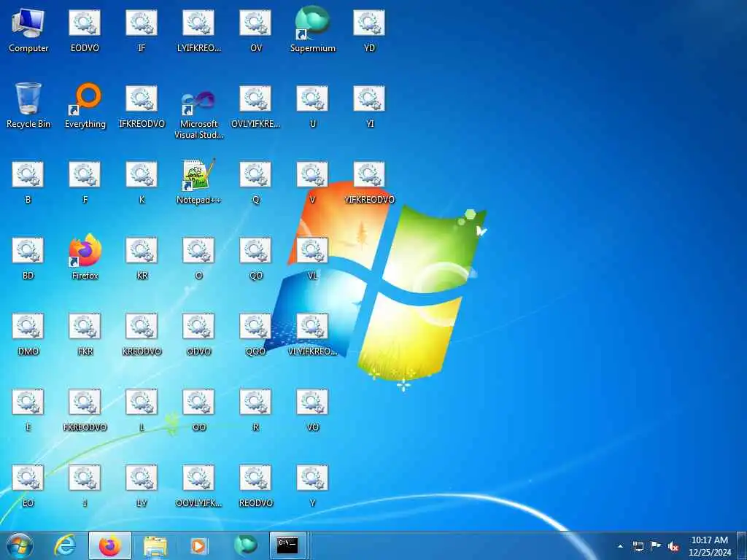747x560 pixels.
Task: Select the OOVLYIFK... file icon
Action: coord(198,485)
